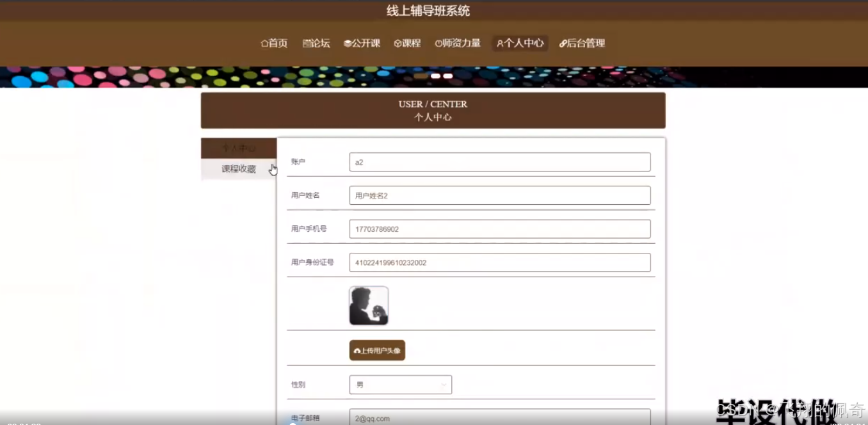Click the 用户姓名 input field
The image size is (868, 425).
(x=500, y=195)
